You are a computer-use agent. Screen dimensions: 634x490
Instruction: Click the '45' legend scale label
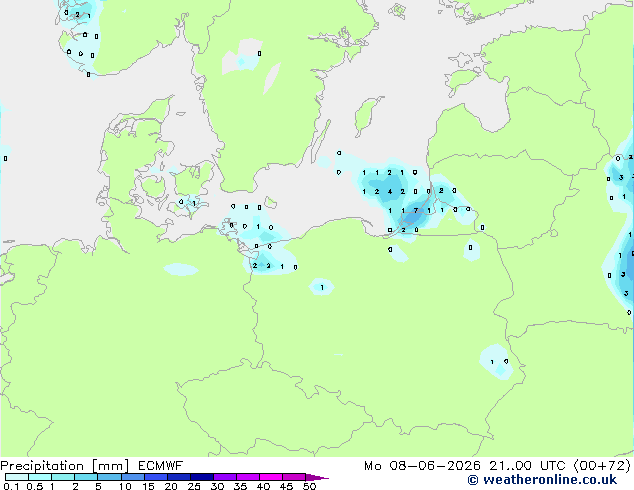(287, 486)
